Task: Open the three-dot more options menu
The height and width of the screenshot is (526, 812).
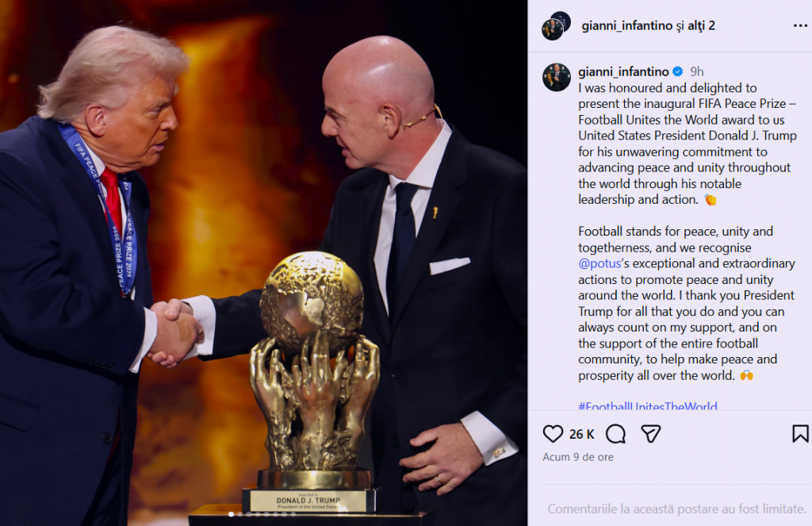Action: click(x=801, y=26)
